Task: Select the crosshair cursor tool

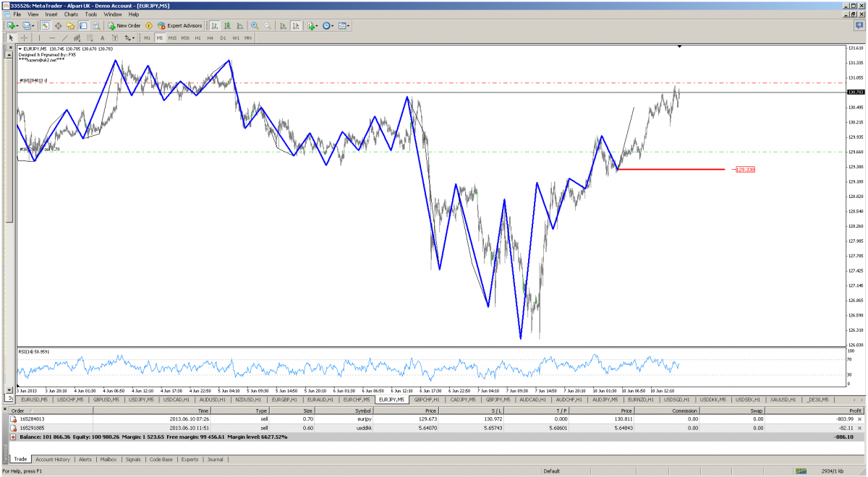Action: (x=25, y=38)
